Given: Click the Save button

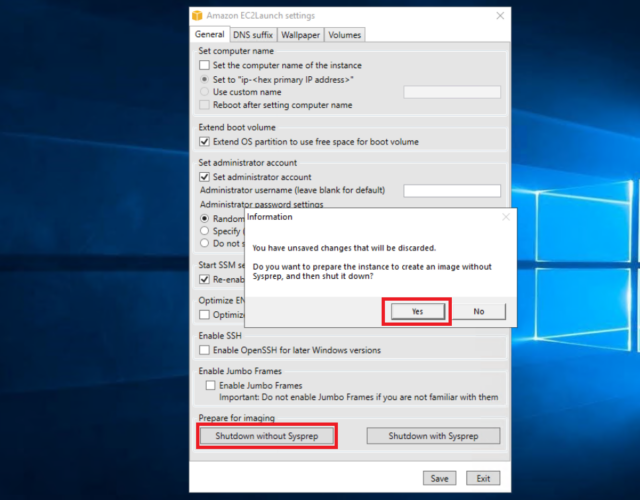Looking at the screenshot, I should [439, 478].
